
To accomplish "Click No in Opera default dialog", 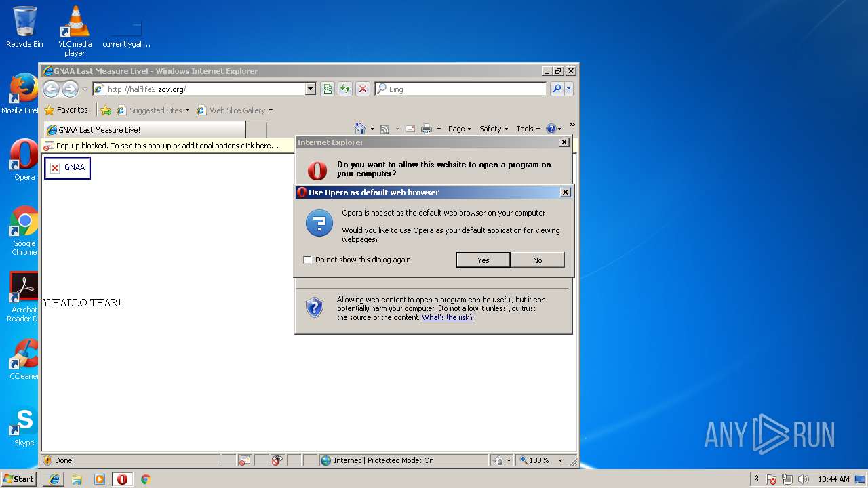I will [537, 260].
